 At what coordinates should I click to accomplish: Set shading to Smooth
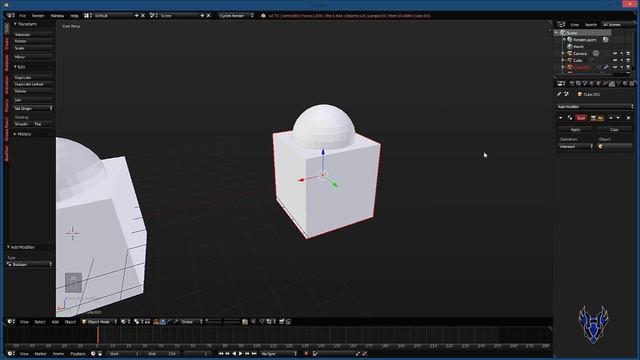pos(22,124)
